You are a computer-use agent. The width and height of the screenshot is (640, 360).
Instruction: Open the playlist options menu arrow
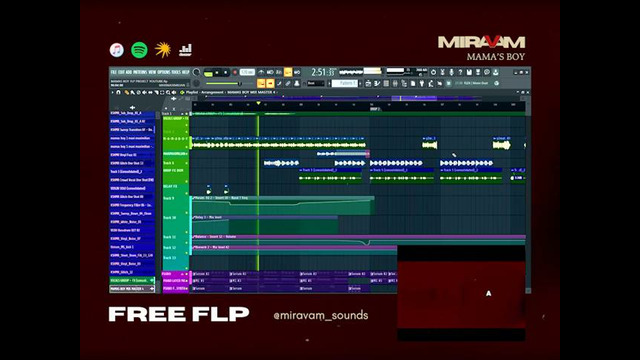point(112,92)
